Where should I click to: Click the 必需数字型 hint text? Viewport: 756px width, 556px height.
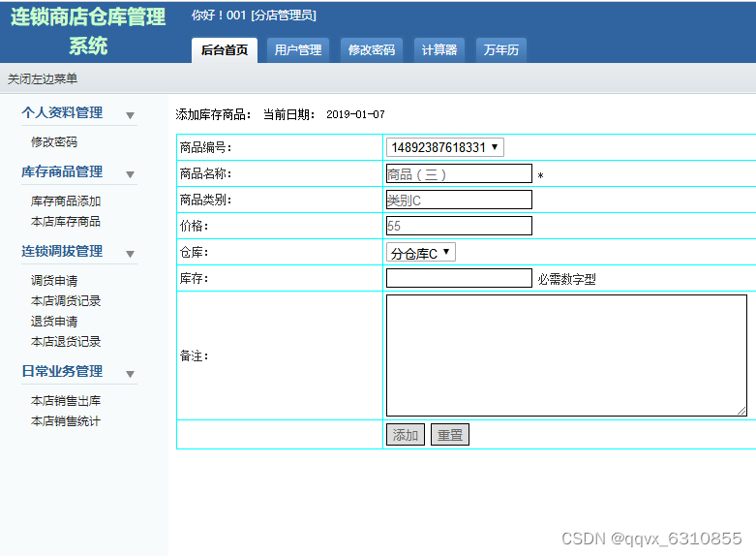[566, 279]
